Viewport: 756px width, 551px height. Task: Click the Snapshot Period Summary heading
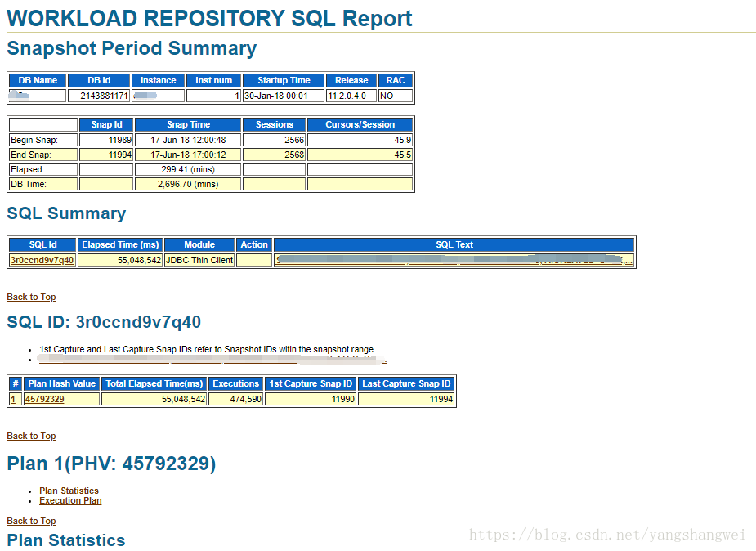tap(131, 48)
